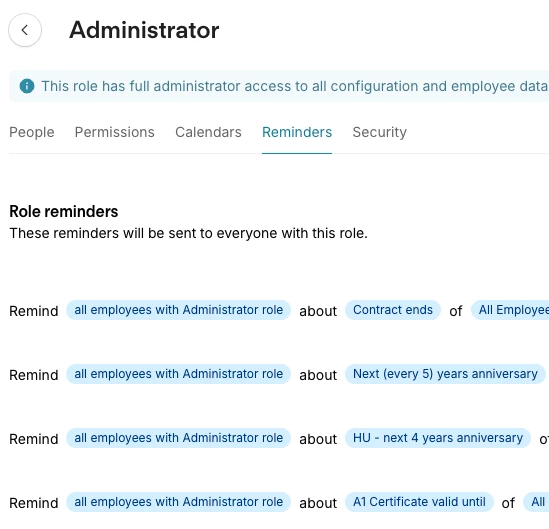This screenshot has width=549, height=529.
Task: Select the Next (every 5) years anniversary chip
Action: (445, 374)
